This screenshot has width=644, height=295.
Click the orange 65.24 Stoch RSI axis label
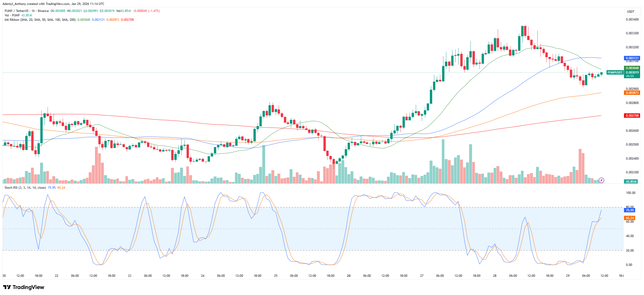tap(630, 218)
